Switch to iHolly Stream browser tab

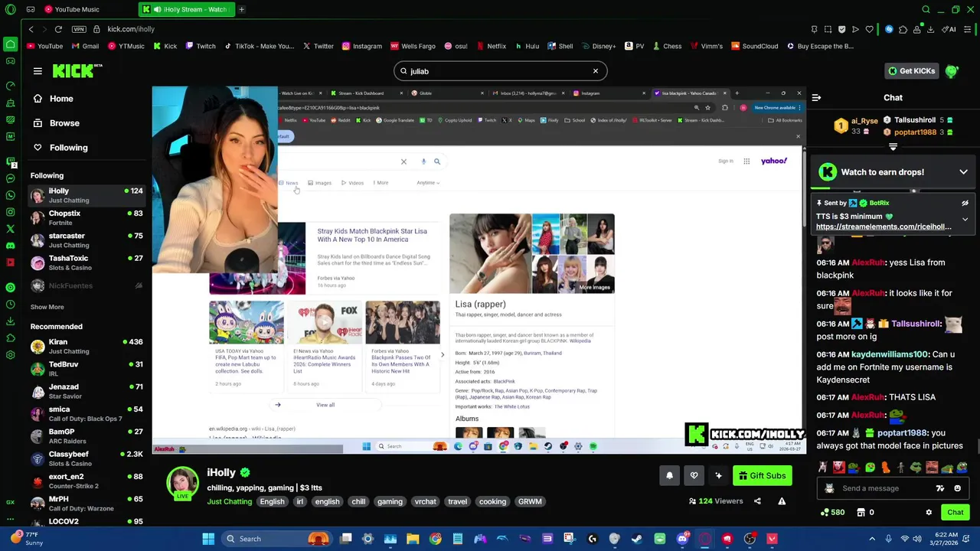pos(185,9)
